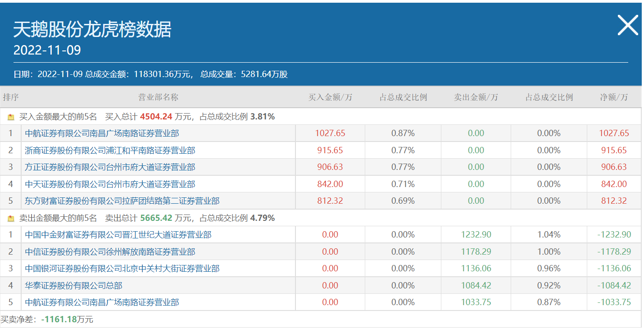Viewport: 644px width, 329px height.
Task: Open 中国银河证券北京中关村大街 link
Action: (x=122, y=269)
